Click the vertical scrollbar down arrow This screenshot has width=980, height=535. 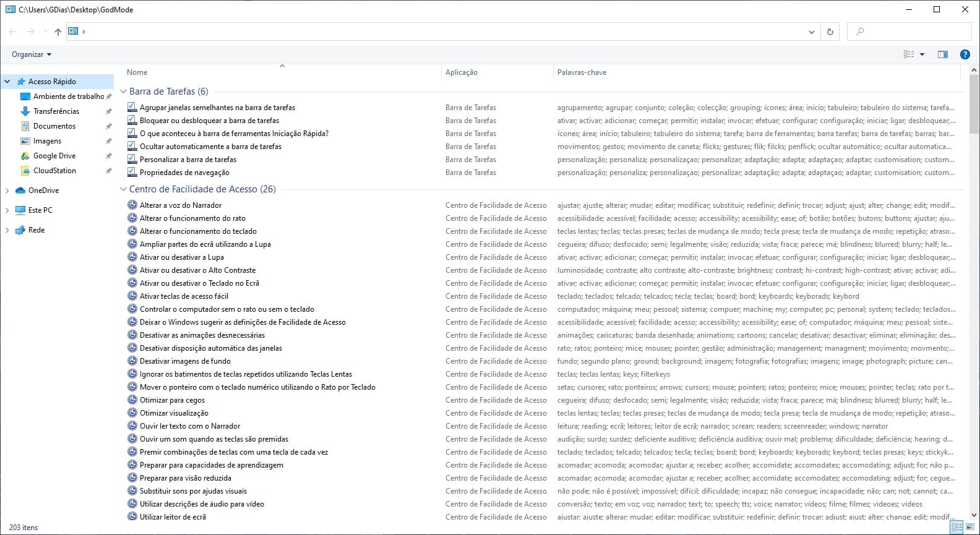point(974,515)
